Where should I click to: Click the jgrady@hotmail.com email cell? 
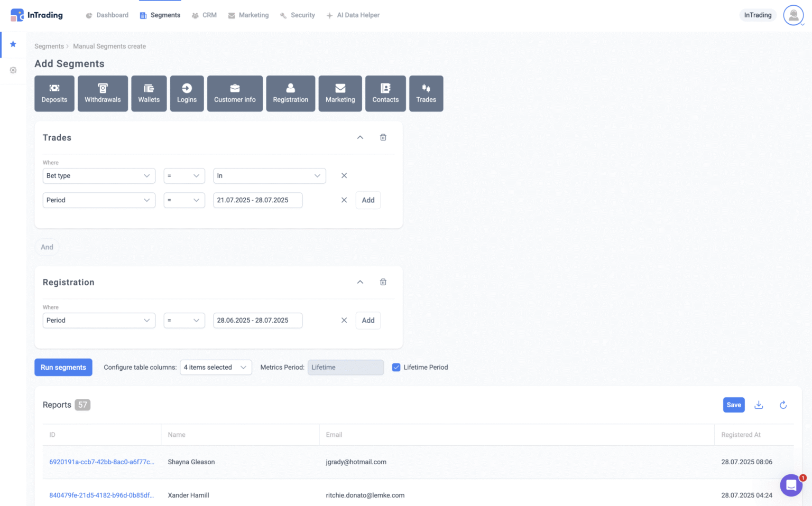(x=356, y=462)
